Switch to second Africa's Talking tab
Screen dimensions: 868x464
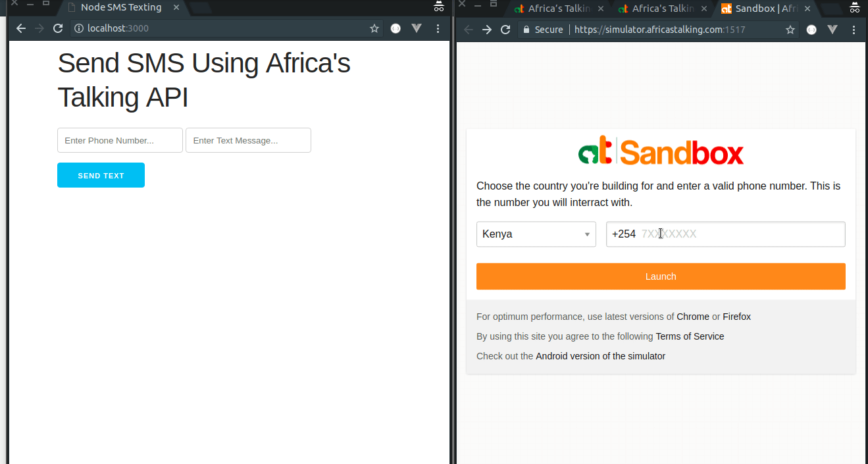[x=662, y=9]
